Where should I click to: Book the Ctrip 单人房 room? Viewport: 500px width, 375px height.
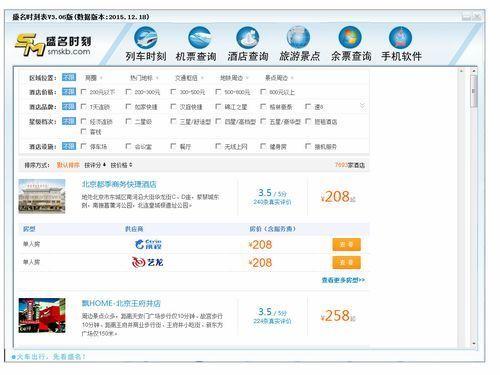346,244
